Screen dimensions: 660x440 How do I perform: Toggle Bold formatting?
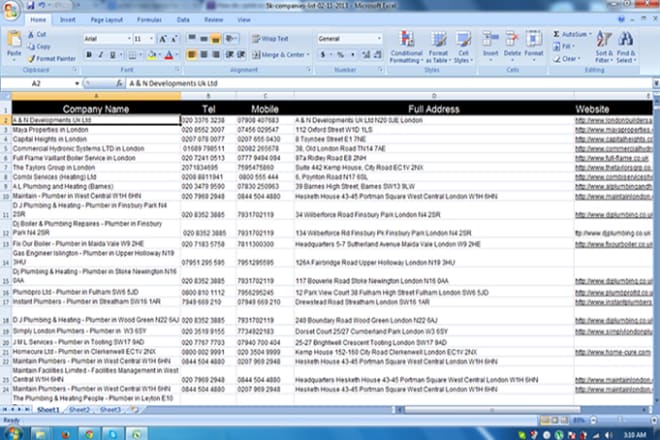89,55
